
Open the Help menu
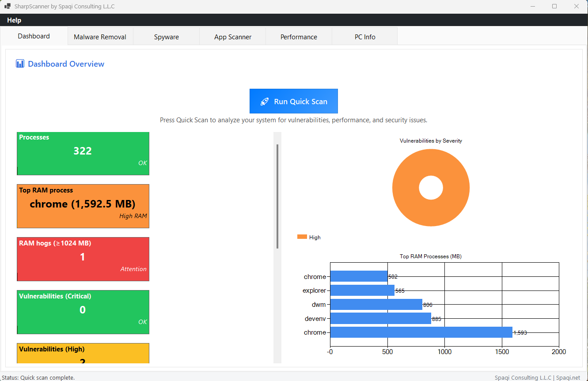(x=14, y=20)
